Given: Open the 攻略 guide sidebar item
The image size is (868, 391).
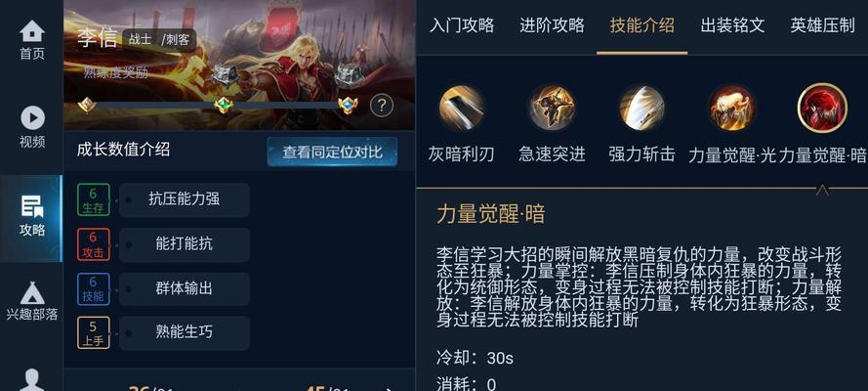Looking at the screenshot, I should point(32,217).
